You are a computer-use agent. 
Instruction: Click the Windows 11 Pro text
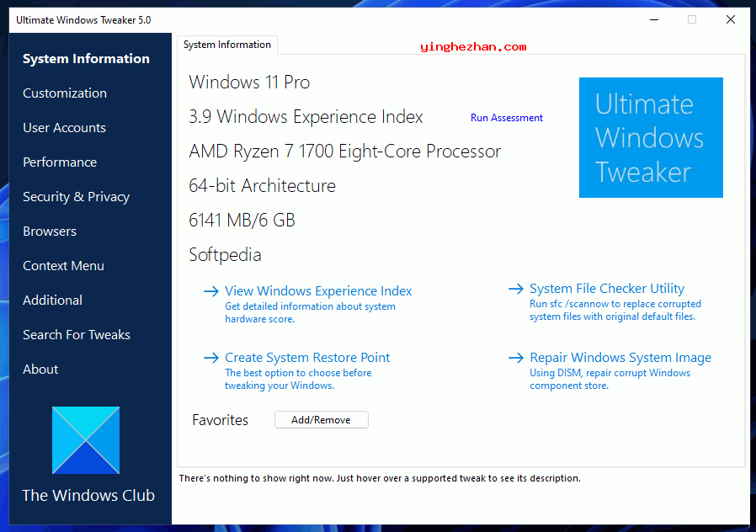click(x=249, y=82)
